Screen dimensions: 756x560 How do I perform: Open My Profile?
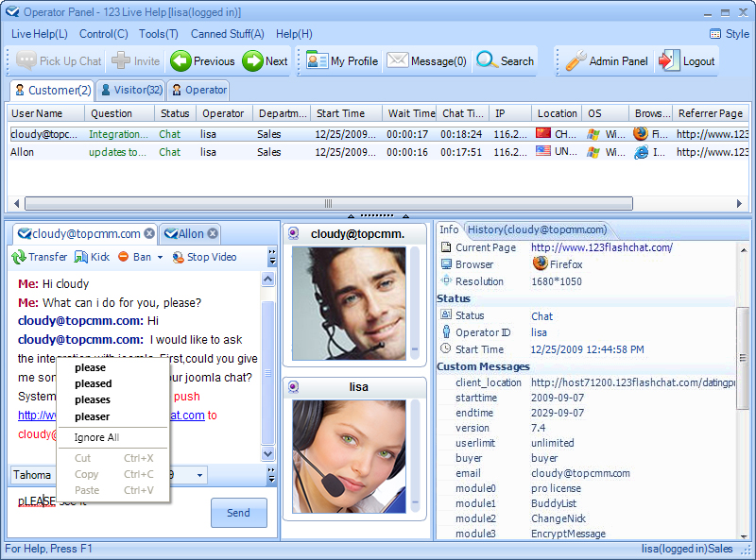click(342, 61)
